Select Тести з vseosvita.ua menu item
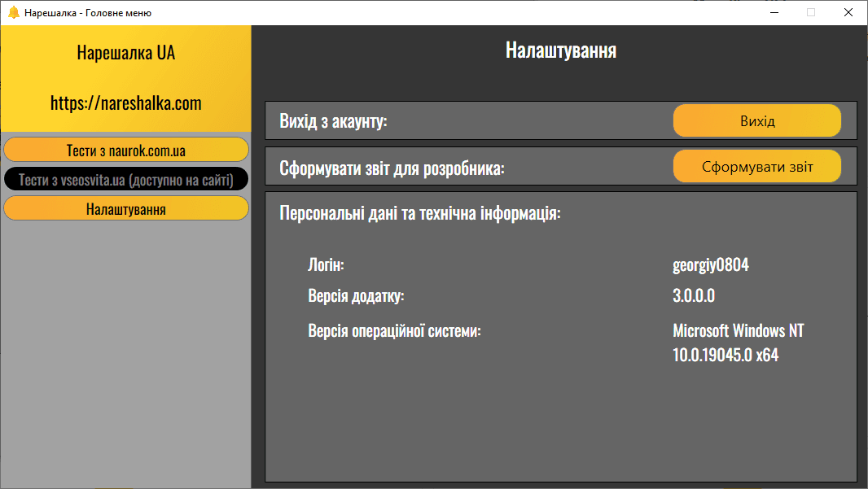Image resolution: width=868 pixels, height=489 pixels. [x=125, y=180]
